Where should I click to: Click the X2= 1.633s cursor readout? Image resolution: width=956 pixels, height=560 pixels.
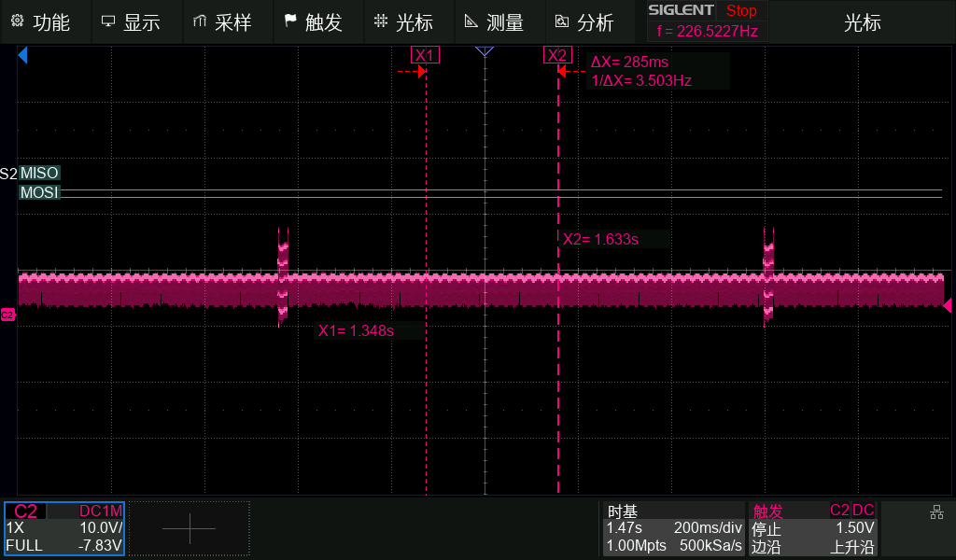point(600,240)
